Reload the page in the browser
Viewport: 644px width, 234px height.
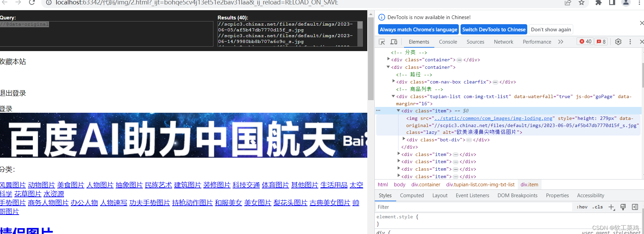[x=32, y=2]
